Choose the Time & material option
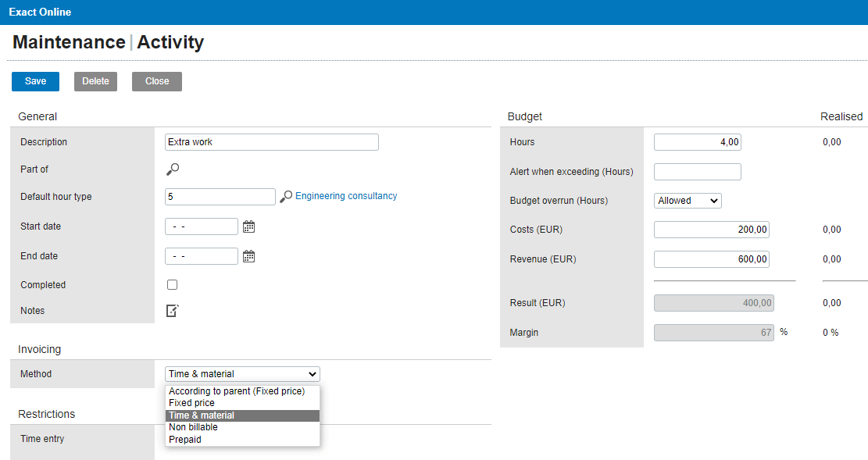 242,415
